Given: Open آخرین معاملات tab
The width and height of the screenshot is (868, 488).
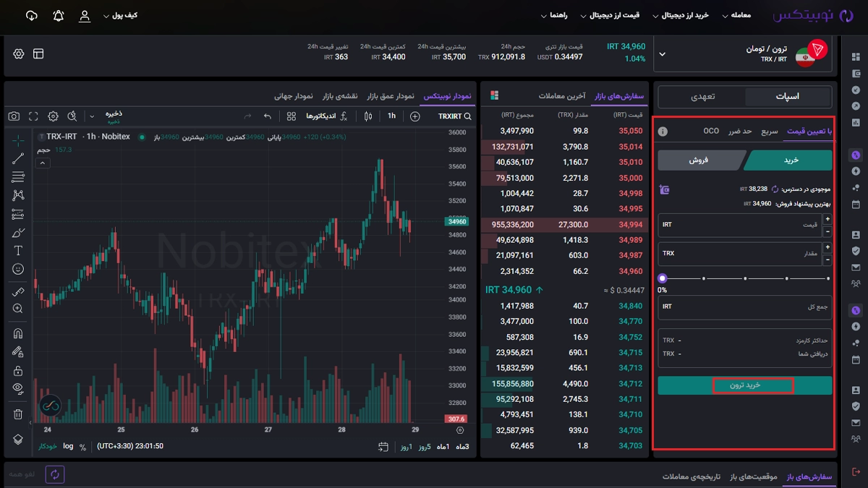Looking at the screenshot, I should (x=562, y=95).
